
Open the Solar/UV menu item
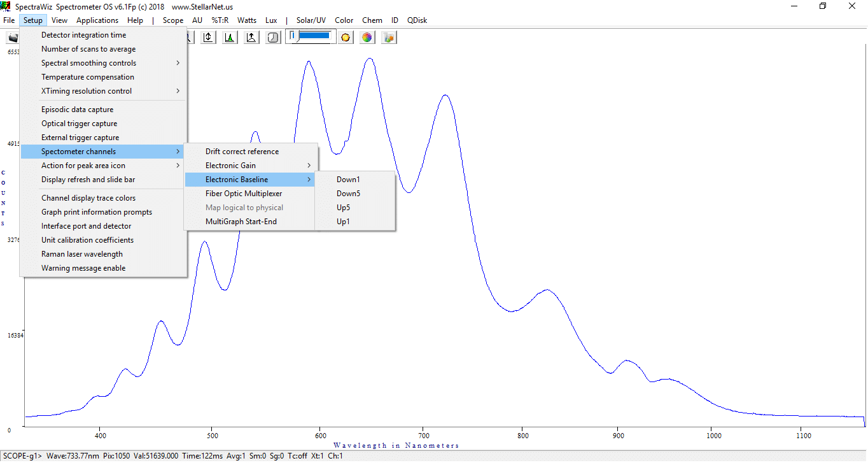tap(311, 20)
